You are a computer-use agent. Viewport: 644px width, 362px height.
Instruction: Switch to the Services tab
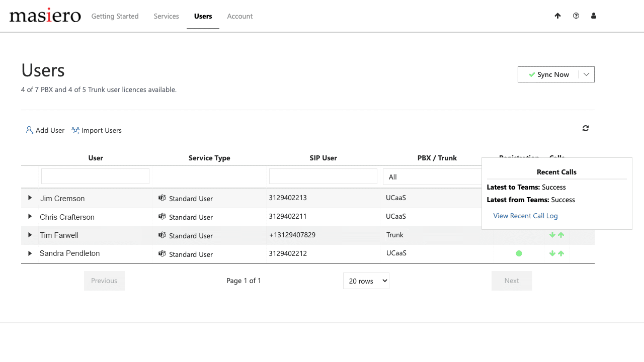pos(166,16)
